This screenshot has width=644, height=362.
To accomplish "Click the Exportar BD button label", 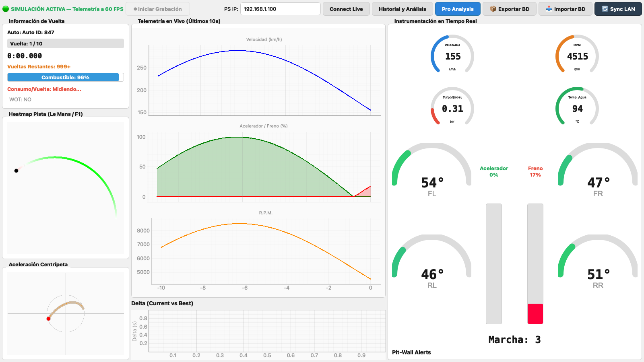I will [514, 9].
